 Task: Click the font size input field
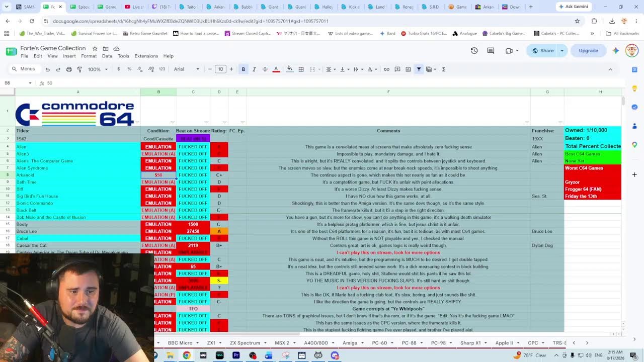tap(220, 69)
